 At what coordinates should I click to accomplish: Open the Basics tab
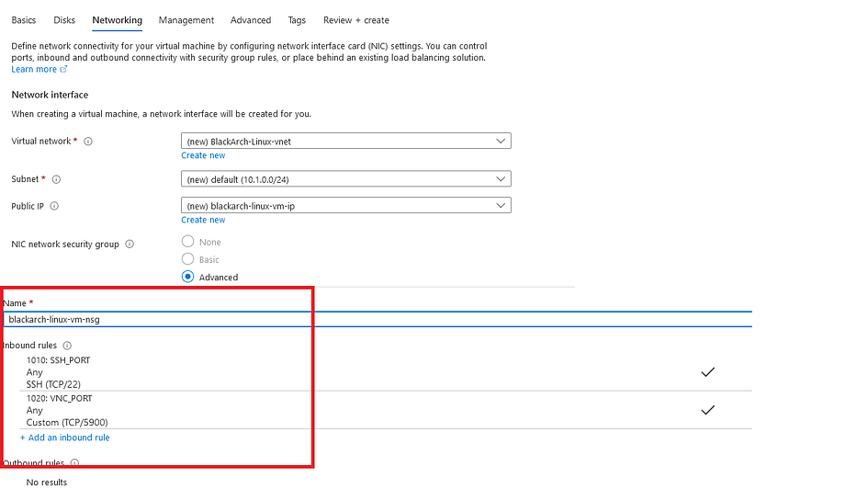[x=24, y=20]
